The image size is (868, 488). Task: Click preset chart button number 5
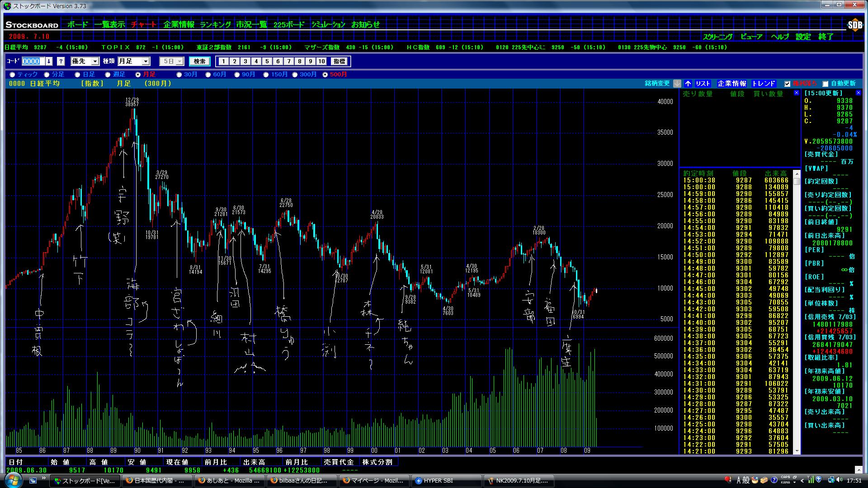pyautogui.click(x=267, y=61)
